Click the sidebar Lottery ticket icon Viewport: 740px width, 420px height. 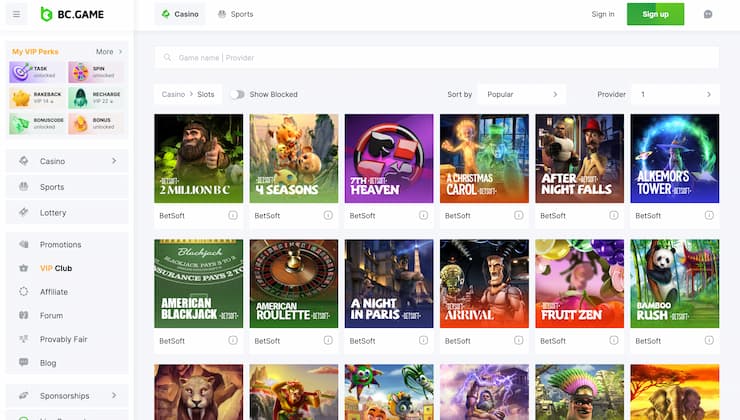click(x=24, y=212)
